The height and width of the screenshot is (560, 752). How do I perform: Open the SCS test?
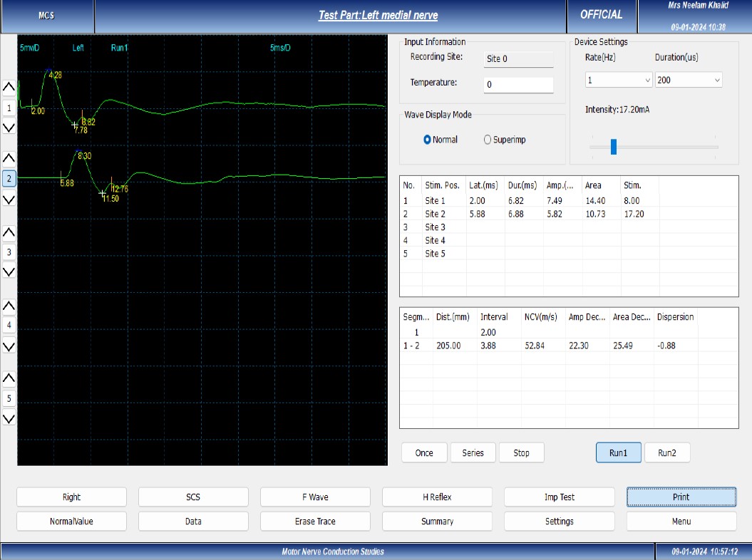(193, 497)
